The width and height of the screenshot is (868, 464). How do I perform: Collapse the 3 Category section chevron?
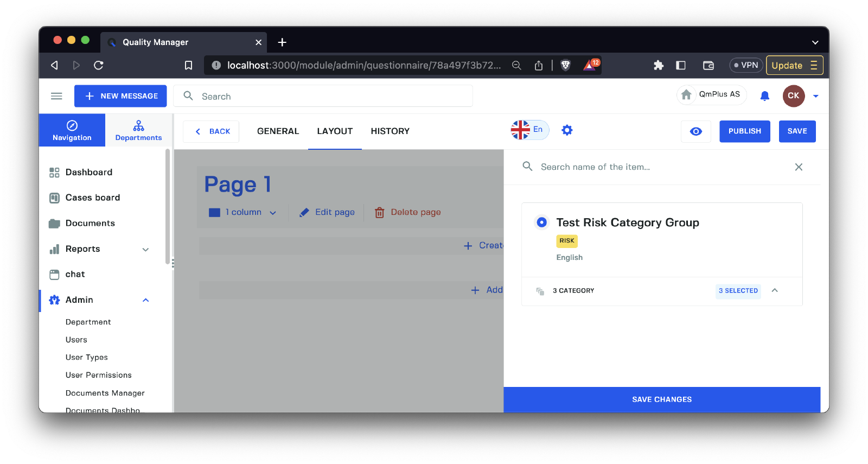pos(775,290)
